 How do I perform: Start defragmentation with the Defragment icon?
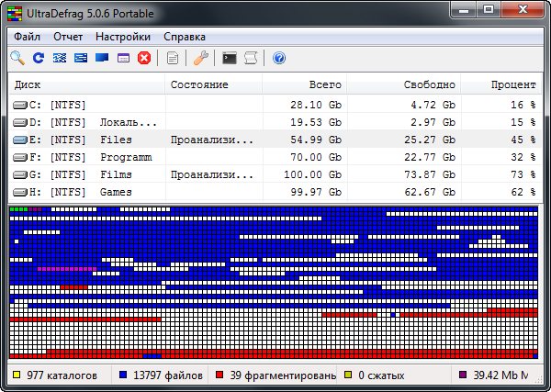(60, 58)
